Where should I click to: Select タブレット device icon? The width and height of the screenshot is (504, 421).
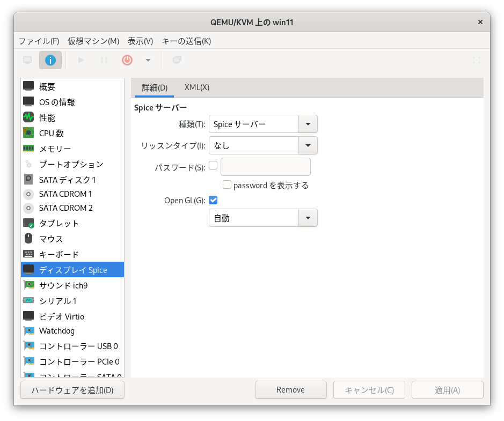[28, 223]
